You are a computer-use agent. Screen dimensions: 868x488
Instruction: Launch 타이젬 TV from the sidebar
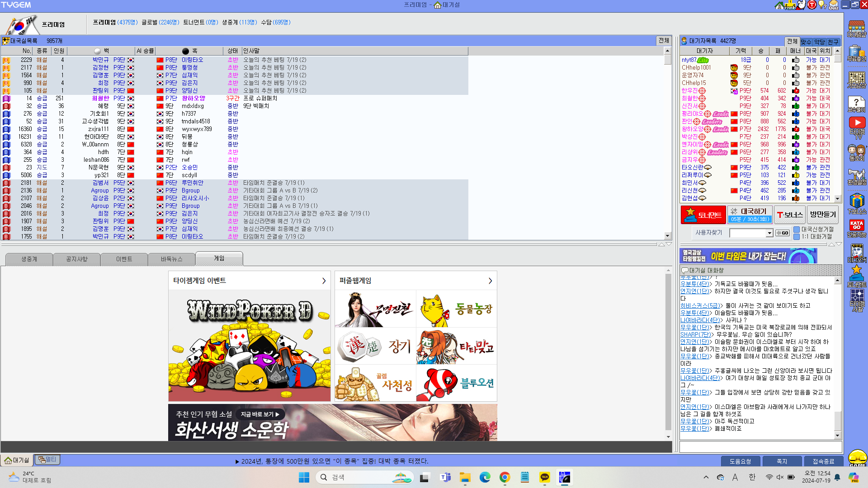(x=857, y=128)
